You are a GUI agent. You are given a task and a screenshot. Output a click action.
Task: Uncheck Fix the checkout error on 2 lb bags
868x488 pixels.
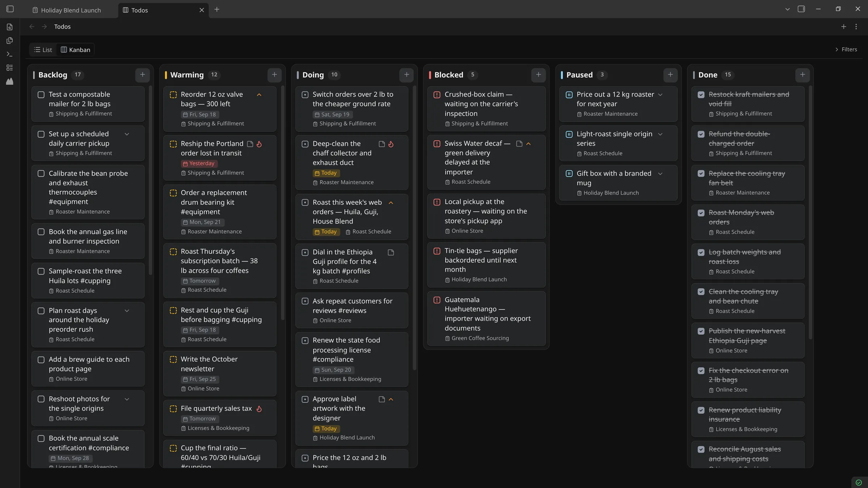point(701,371)
